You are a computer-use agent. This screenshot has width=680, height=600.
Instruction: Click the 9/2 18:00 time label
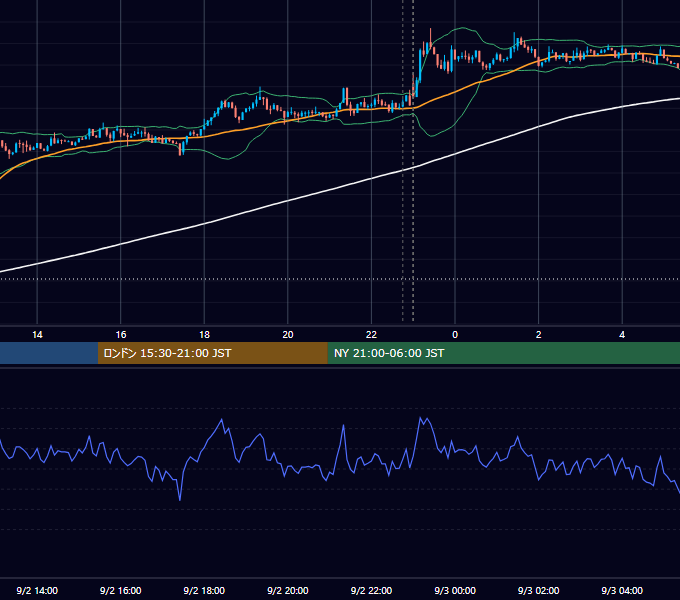pyautogui.click(x=204, y=590)
